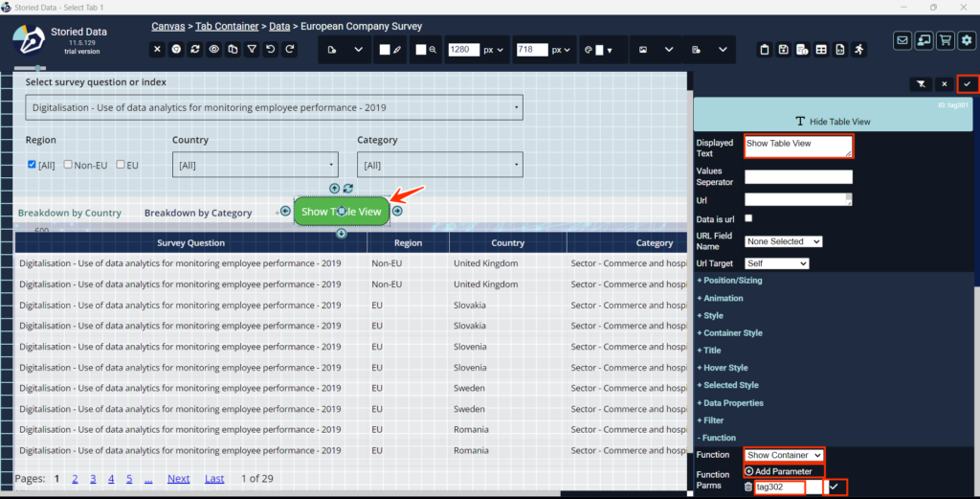This screenshot has width=980, height=499.
Task: Uncheck the [All] region checkbox
Action: (x=33, y=165)
